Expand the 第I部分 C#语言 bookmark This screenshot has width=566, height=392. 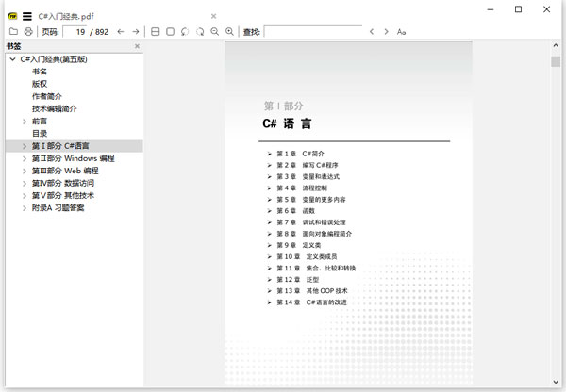[25, 146]
